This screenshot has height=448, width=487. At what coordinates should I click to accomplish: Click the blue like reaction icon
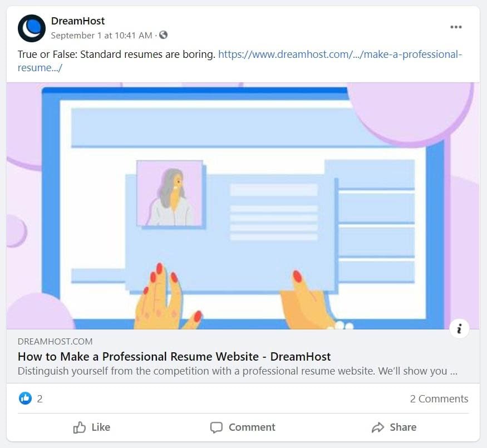[x=25, y=398]
